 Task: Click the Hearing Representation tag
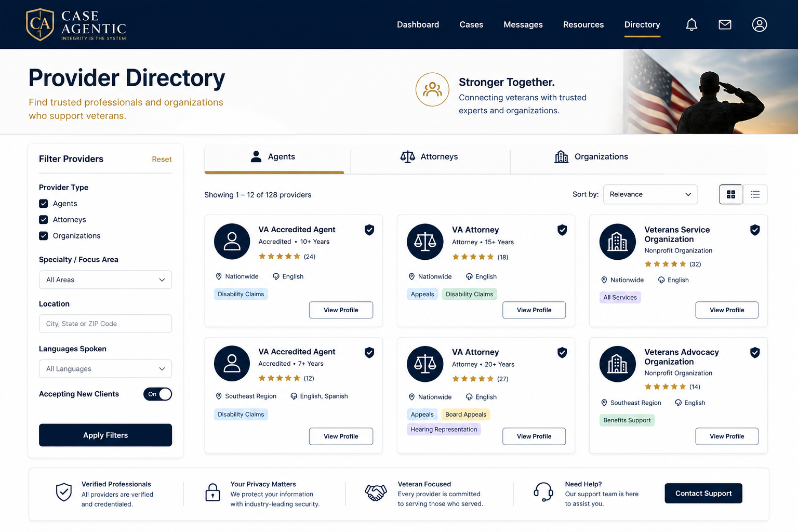444,430
